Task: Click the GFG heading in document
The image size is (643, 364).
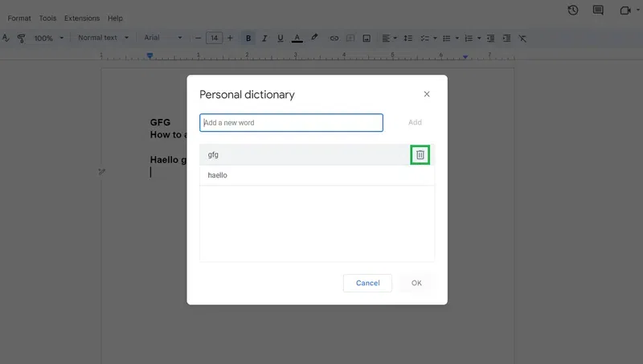Action: [x=160, y=122]
